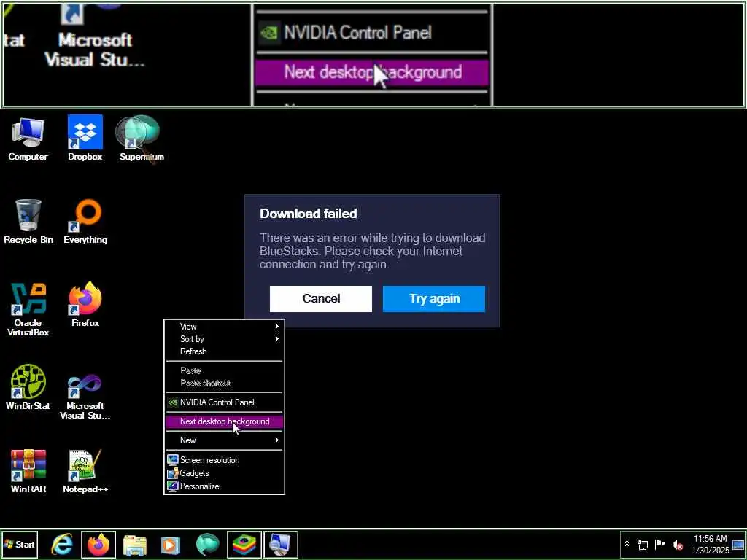The height and width of the screenshot is (560, 747).
Task: Cancel the BlueStacks download
Action: 321,298
